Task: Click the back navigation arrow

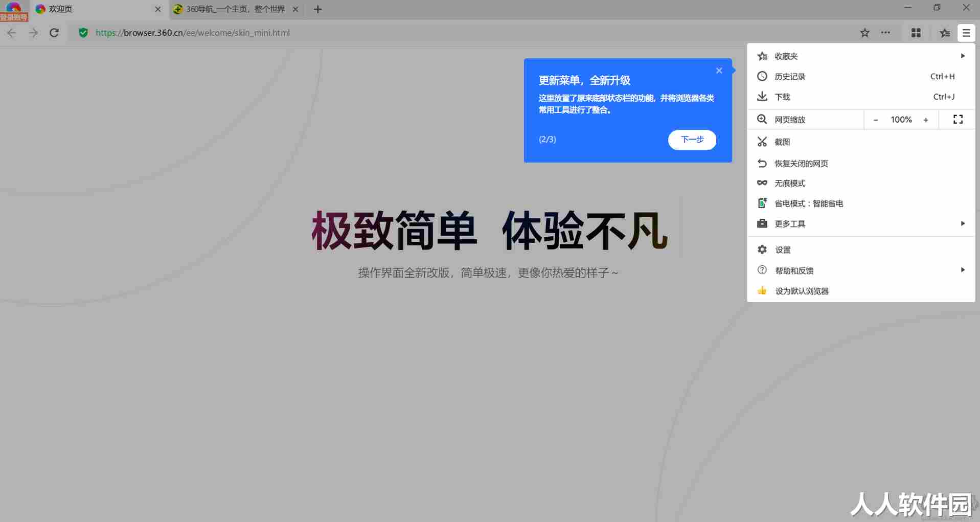Action: point(12,33)
